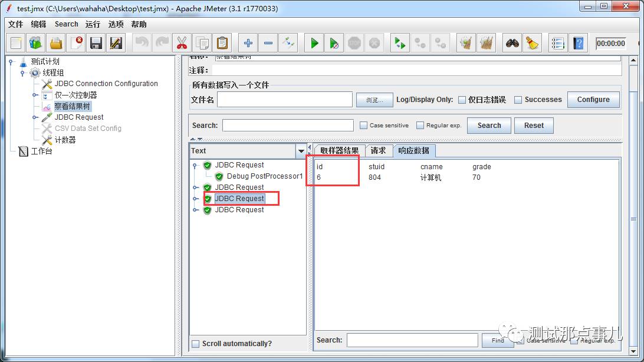Open the Search menu
The width and height of the screenshot is (644, 362).
point(66,24)
